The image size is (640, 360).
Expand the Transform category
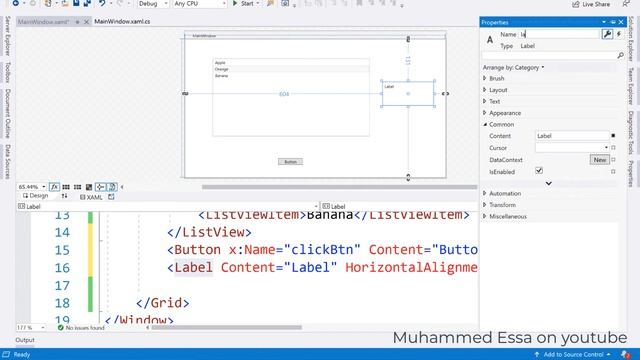(484, 204)
